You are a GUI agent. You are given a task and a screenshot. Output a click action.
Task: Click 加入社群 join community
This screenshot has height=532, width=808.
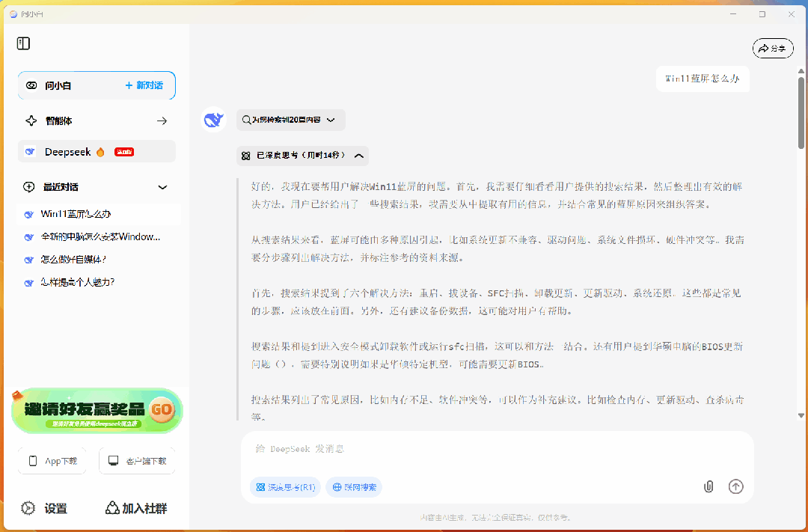coord(136,508)
